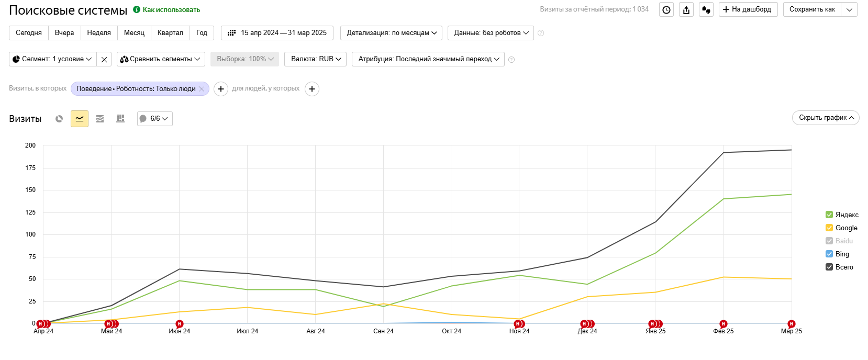Add visit condition with plus icon
868x360 pixels.
tap(221, 89)
